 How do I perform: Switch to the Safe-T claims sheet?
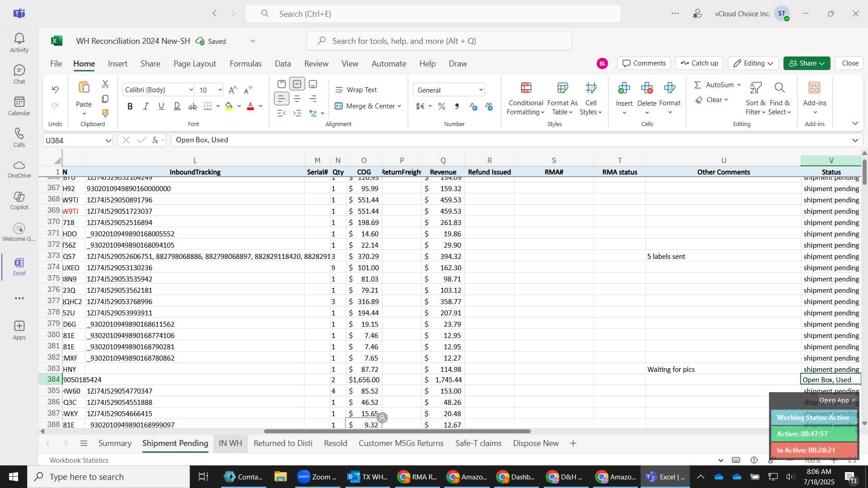[x=478, y=443]
